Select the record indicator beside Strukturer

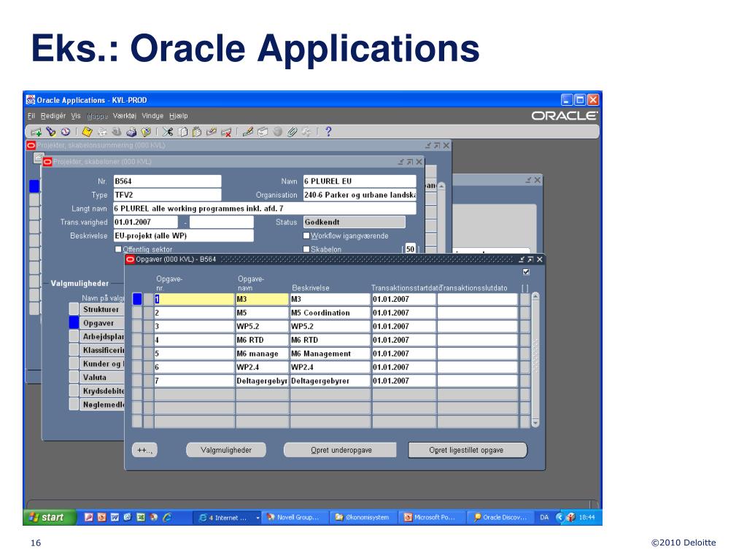tap(74, 309)
